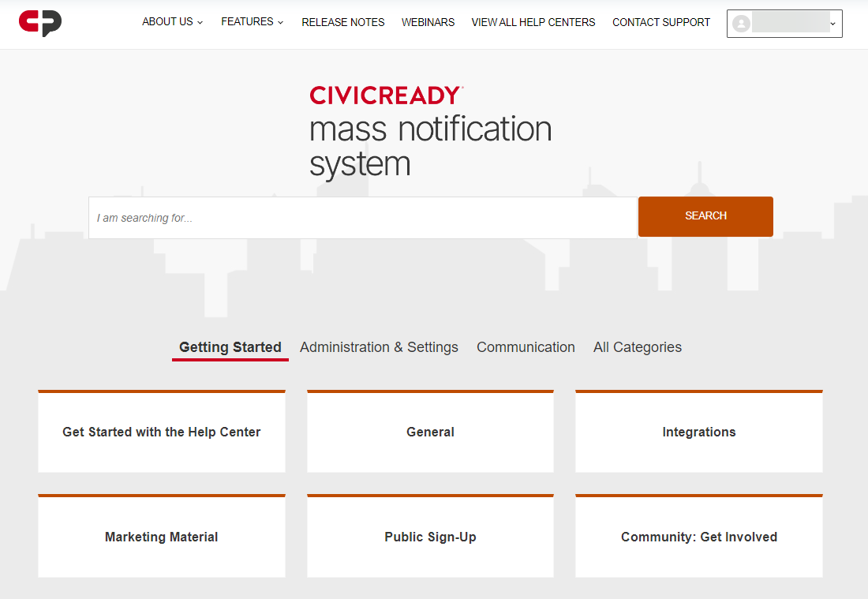
Task: Select the Getting Started tab
Action: (230, 348)
